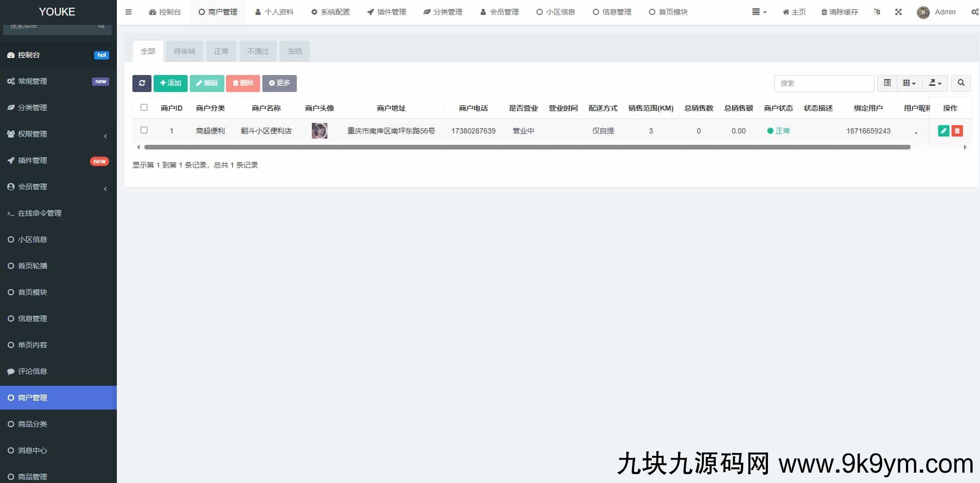Check the select-all checkbox in table header
Screen dimensions: 980x483
pos(144,108)
